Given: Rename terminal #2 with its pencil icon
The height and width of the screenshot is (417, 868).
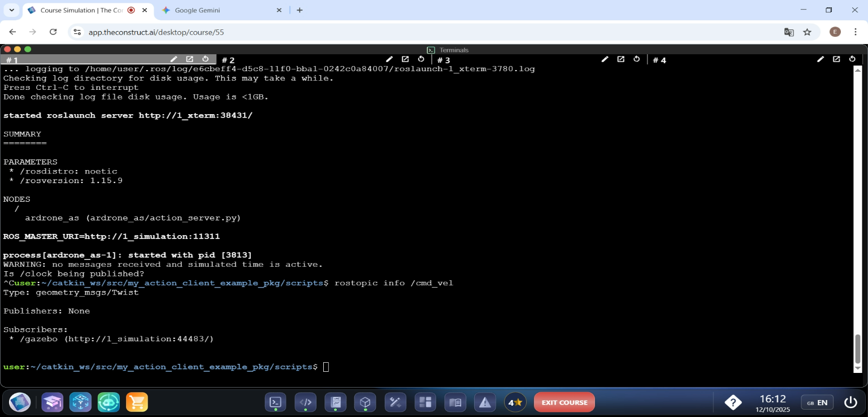Looking at the screenshot, I should pos(389,59).
